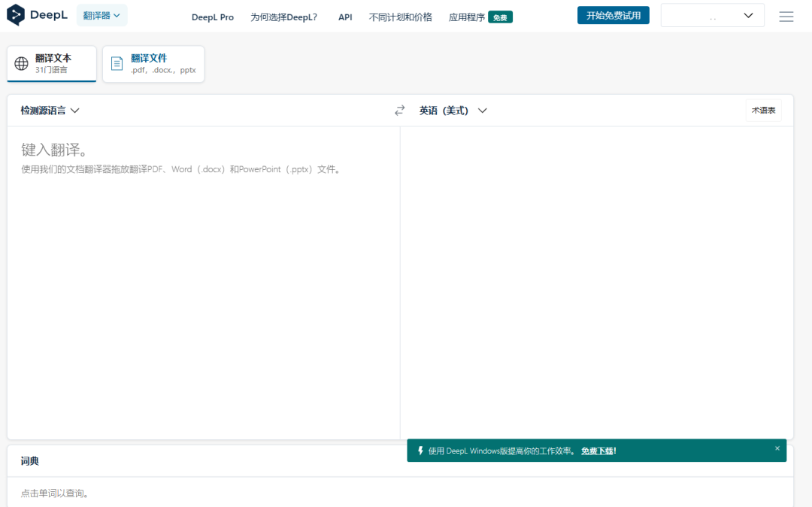The width and height of the screenshot is (812, 507).
Task: Open DeepL Pro menu item
Action: click(x=212, y=17)
